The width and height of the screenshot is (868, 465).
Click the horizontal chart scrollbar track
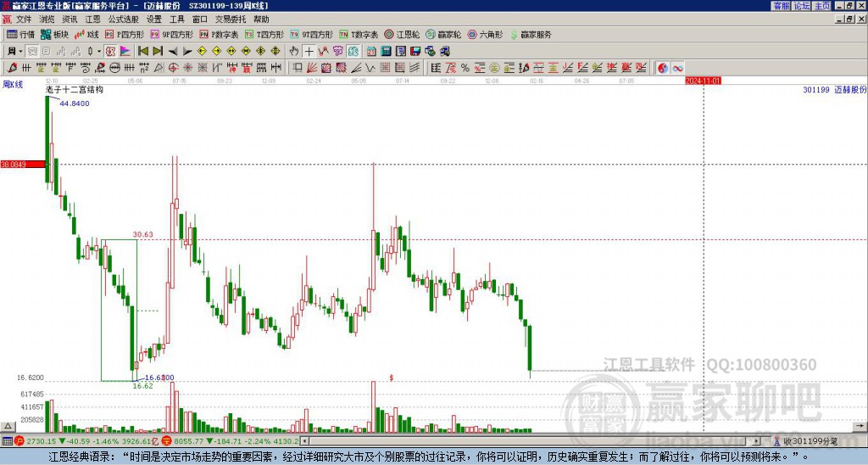[534, 441]
